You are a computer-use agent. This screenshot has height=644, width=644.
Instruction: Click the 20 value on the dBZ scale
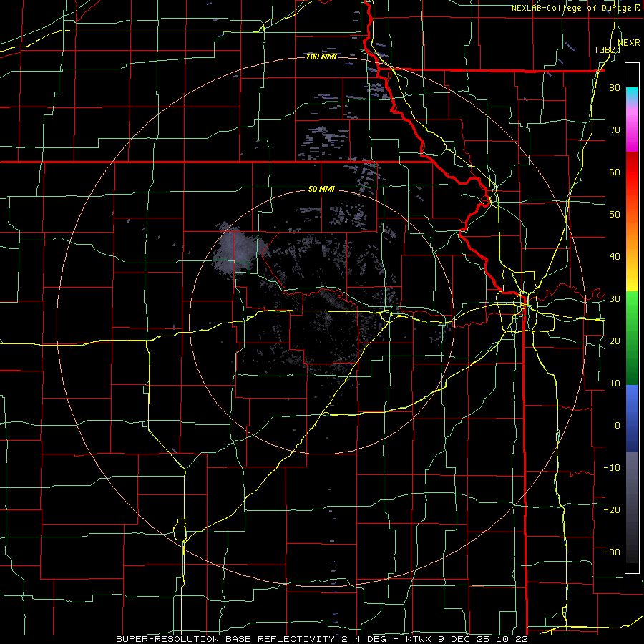tap(615, 341)
